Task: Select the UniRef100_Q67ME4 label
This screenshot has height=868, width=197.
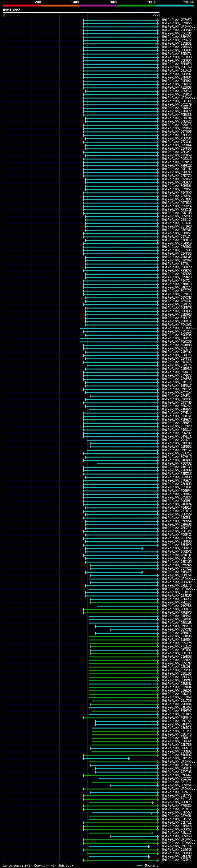Action: [177, 765]
